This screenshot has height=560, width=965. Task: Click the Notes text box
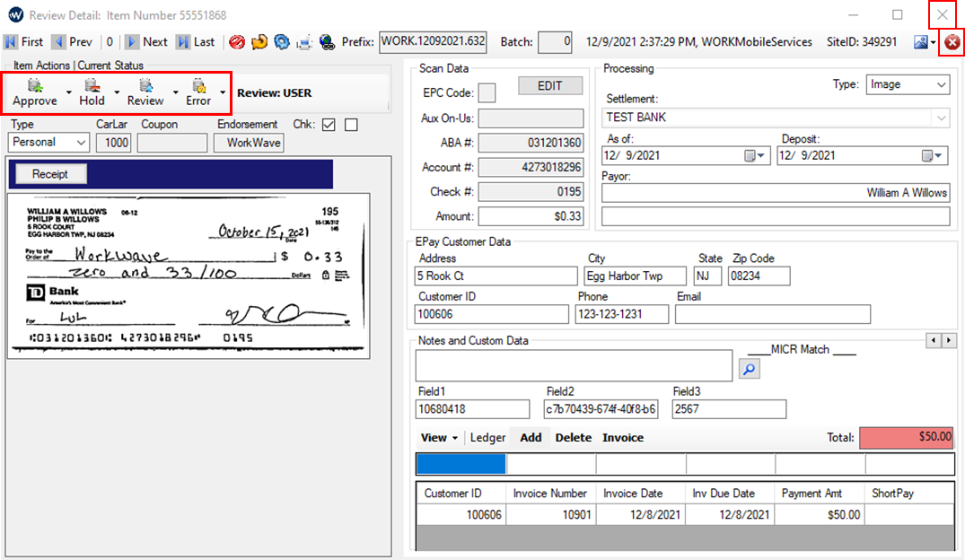coord(574,365)
